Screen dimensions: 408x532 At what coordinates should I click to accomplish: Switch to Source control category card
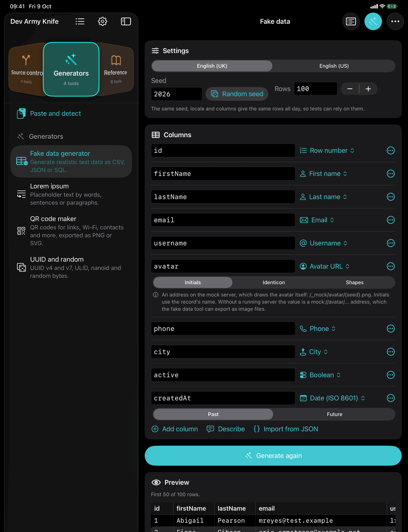pos(26,69)
